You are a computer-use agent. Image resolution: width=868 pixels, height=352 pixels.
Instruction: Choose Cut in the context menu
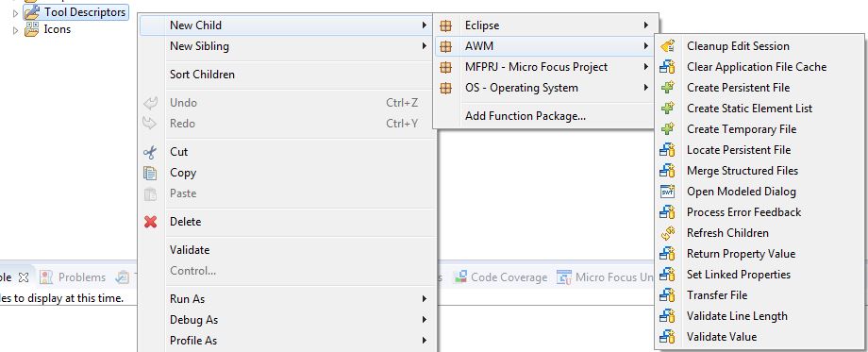tap(287, 152)
